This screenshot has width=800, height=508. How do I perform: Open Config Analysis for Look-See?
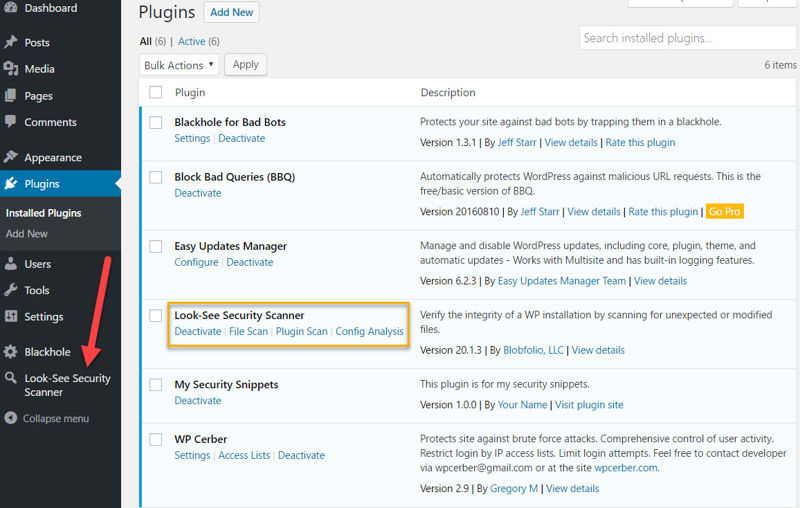tap(369, 332)
